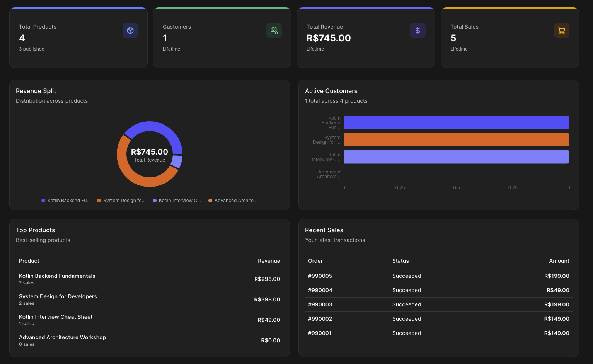Toggle Kotlin Interview C... legend dot

tap(155, 201)
